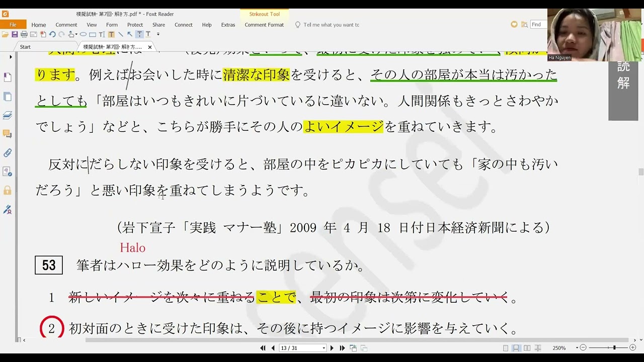Select the Rectangle drawing tool
This screenshot has width=644, height=362.
coord(93,34)
